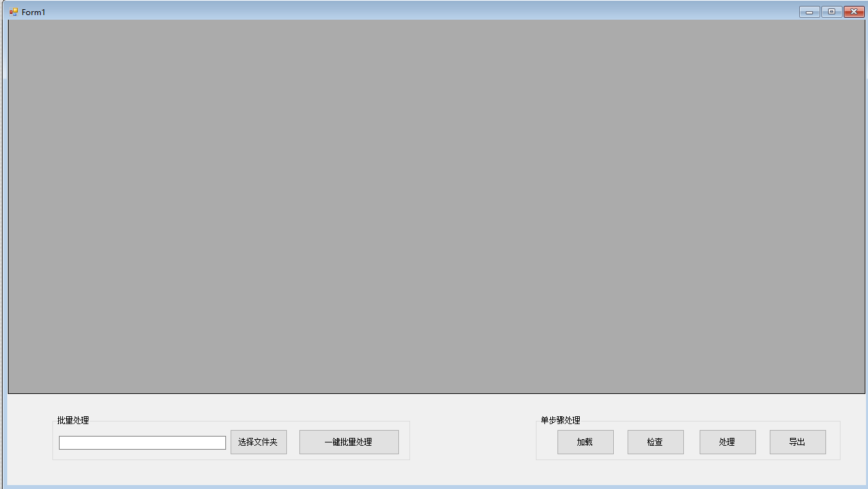The height and width of the screenshot is (489, 868).
Task: Focus the folder path text box
Action: pyautogui.click(x=142, y=443)
